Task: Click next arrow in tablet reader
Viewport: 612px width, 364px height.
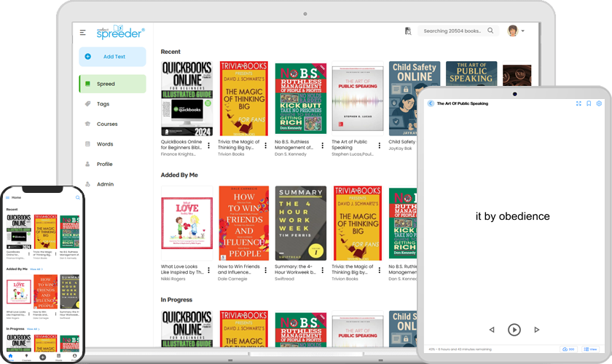Action: (x=537, y=330)
